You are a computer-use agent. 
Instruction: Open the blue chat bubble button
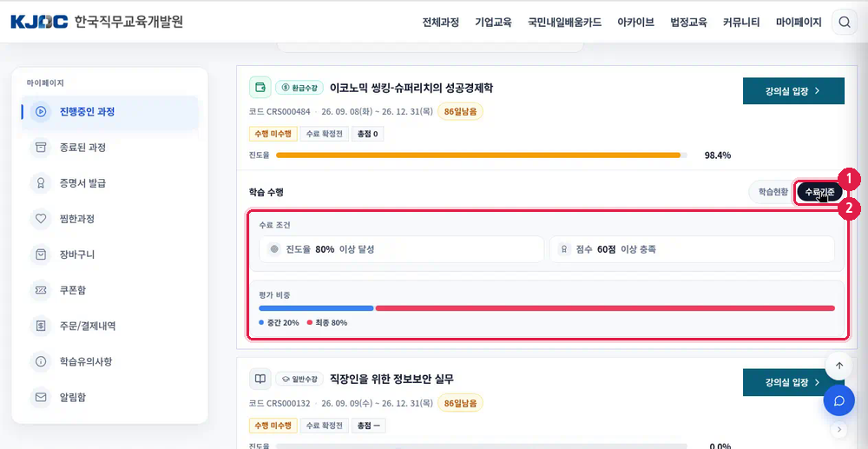click(x=839, y=400)
